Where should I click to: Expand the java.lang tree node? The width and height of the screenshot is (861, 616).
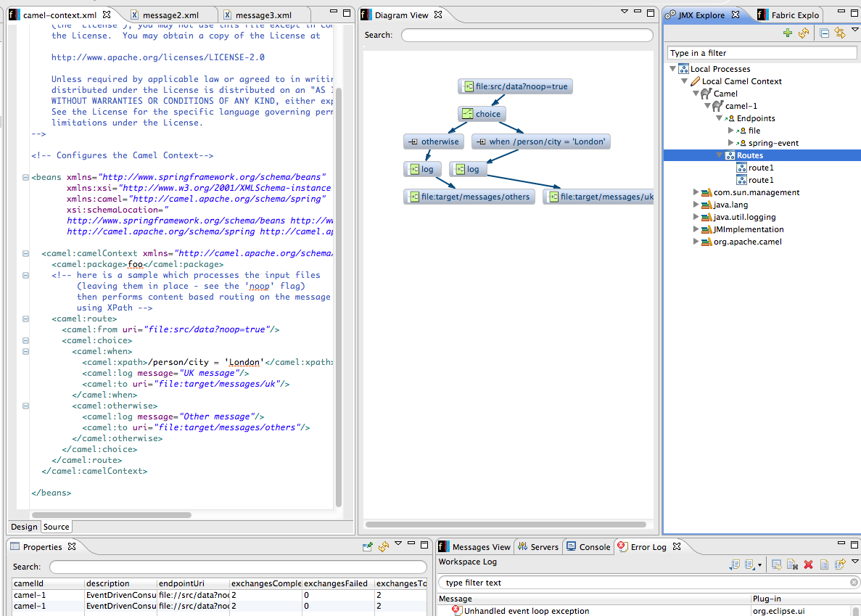pyautogui.click(x=696, y=205)
